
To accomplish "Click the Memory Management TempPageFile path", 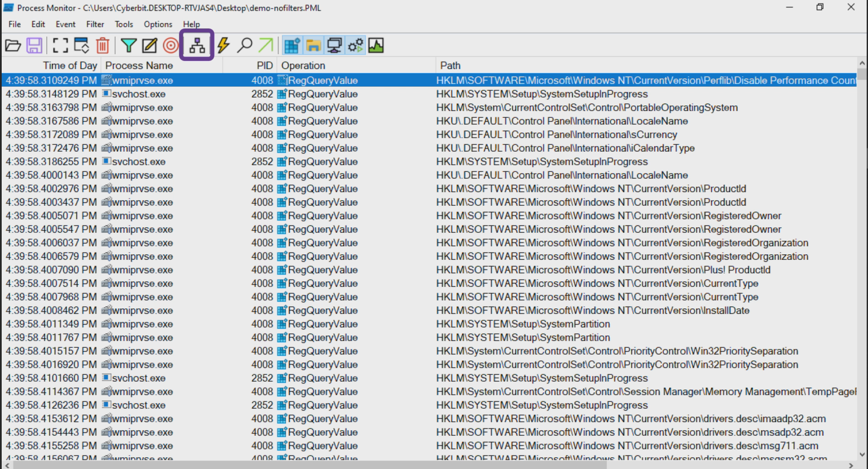I will tap(646, 392).
